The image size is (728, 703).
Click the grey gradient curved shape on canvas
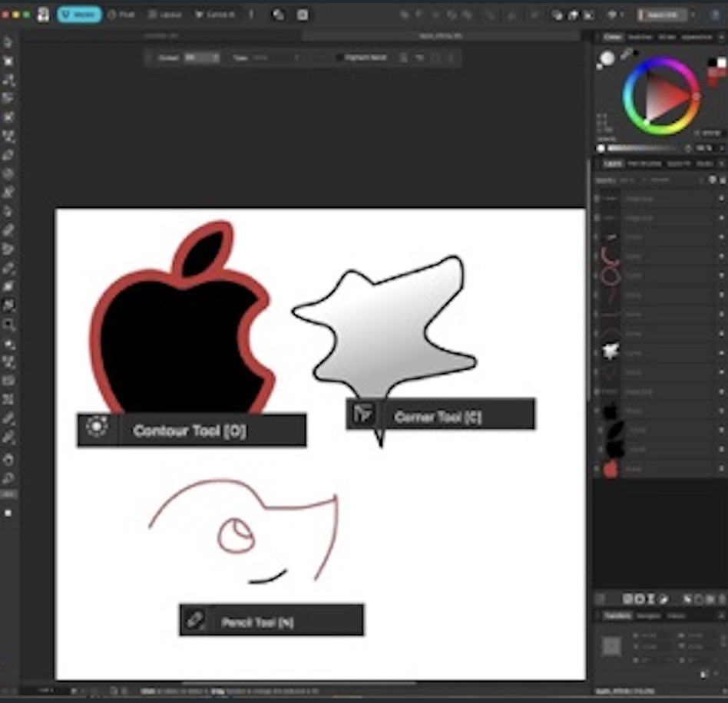386,334
